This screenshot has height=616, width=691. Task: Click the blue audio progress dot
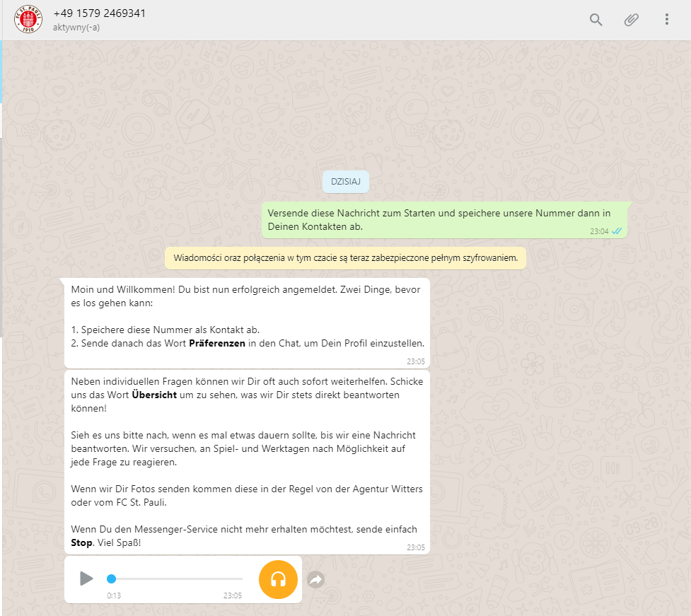click(x=112, y=579)
